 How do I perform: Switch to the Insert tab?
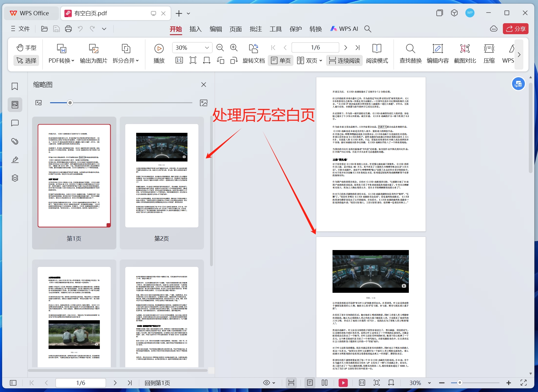[x=195, y=29]
